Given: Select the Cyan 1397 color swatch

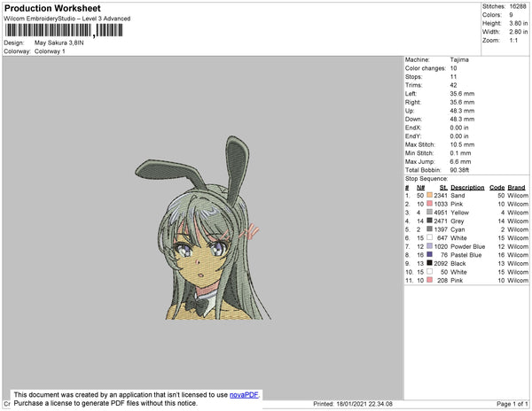Looking at the screenshot, I should pyautogui.click(x=429, y=229).
